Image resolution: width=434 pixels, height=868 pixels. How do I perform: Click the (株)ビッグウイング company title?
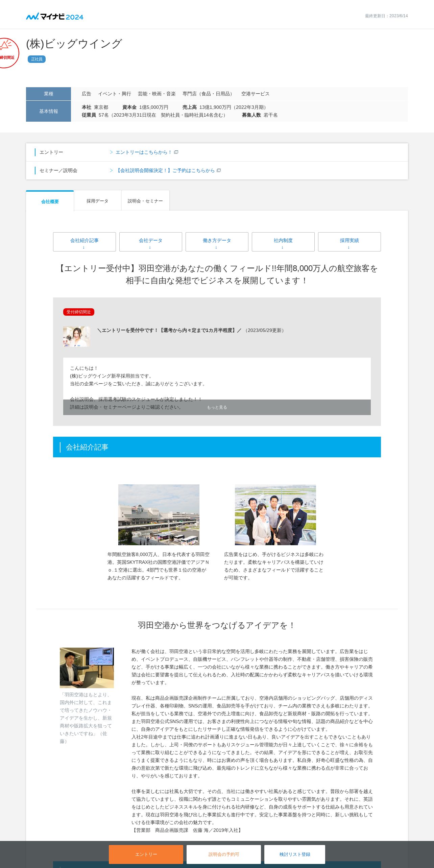point(74,44)
